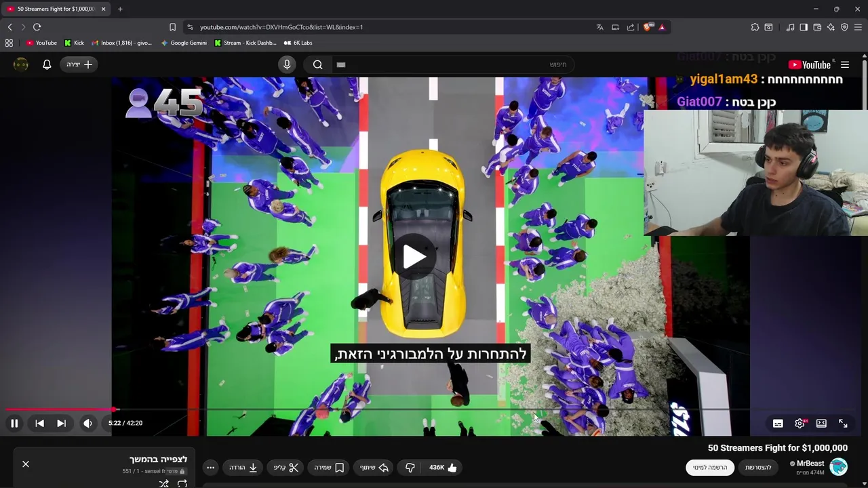Create a clip with קליפ scissors button

[x=286, y=468]
